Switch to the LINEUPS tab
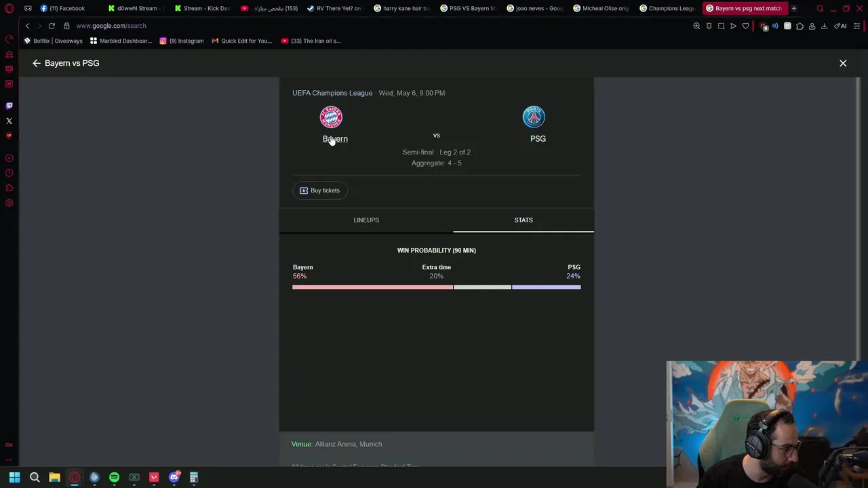 (366, 220)
